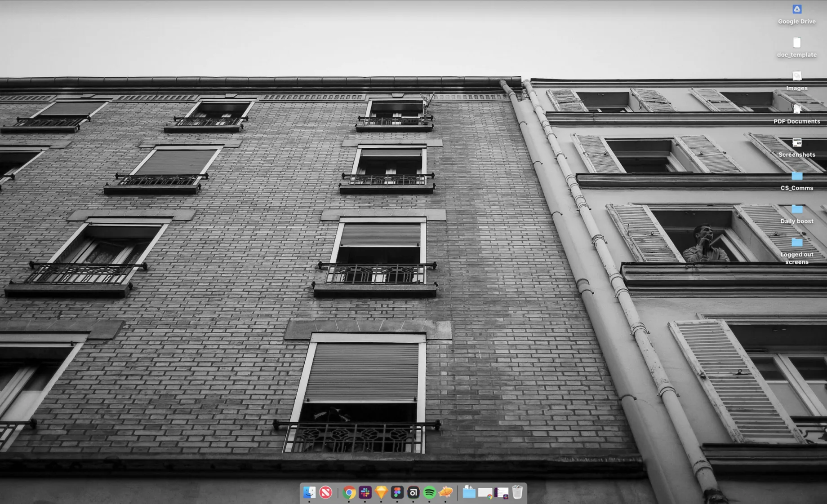827x504 pixels.
Task: Click the 'Google Drive' label text
Action: [797, 22]
